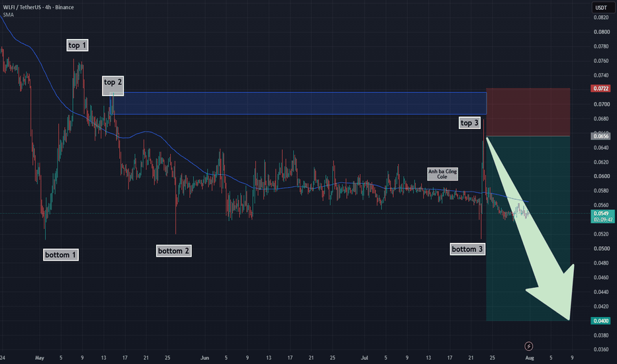
Task: Click the gray 0.0656 entry price label
Action: [601, 136]
